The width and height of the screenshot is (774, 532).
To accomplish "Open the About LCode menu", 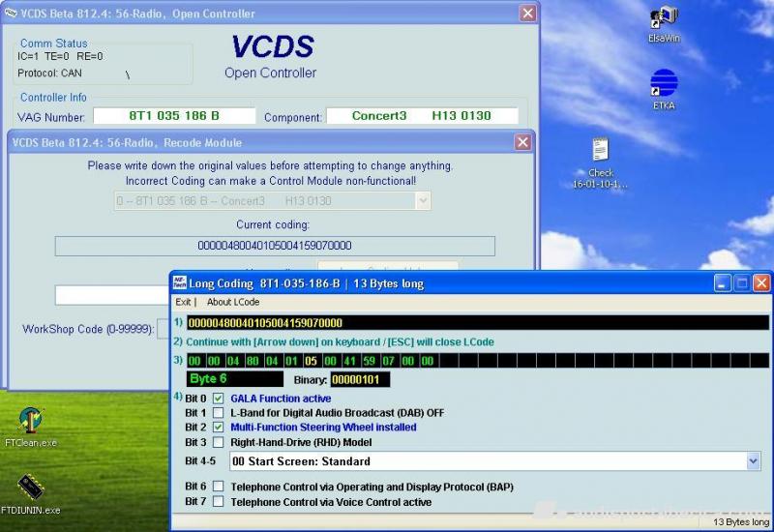I will pyautogui.click(x=233, y=302).
